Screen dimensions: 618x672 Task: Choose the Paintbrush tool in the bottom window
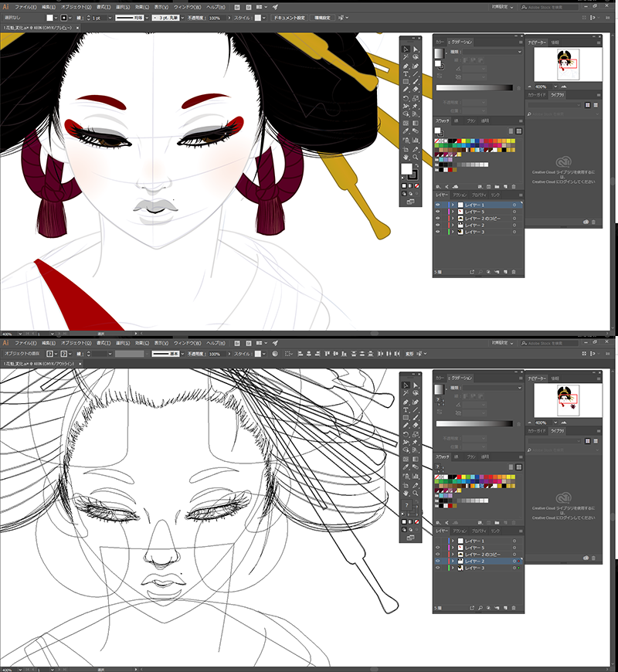pos(416,418)
